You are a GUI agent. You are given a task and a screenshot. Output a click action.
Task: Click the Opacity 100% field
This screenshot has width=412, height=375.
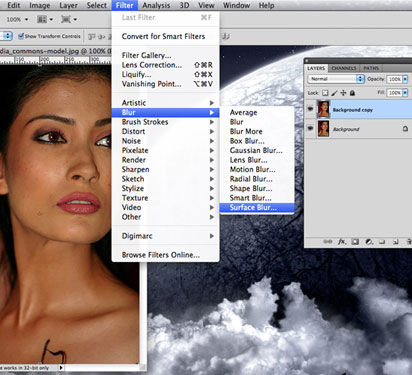tap(395, 79)
